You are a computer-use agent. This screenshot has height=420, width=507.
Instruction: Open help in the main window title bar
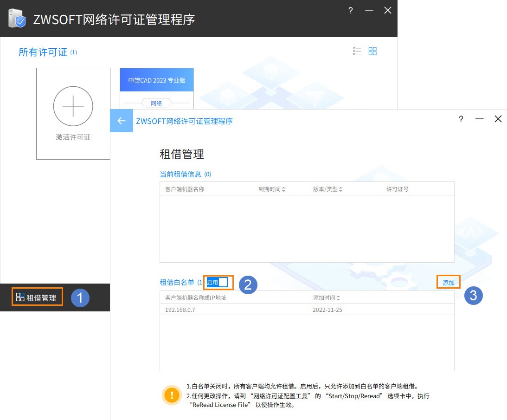(351, 10)
